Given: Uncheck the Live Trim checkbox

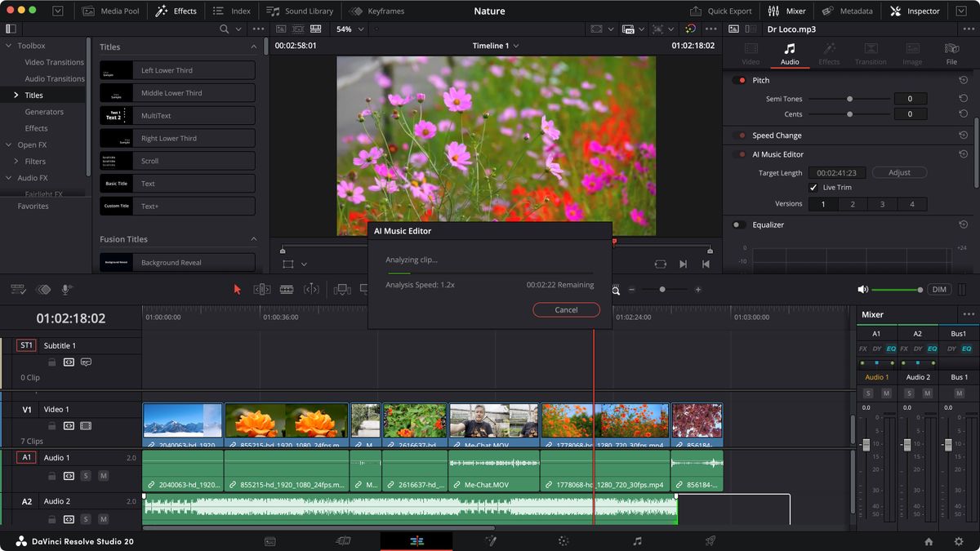Looking at the screenshot, I should [813, 188].
